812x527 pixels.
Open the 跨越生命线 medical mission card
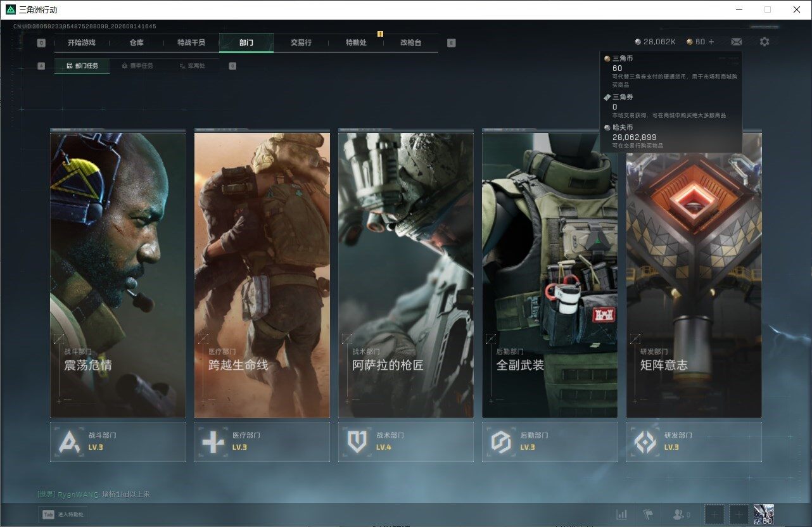coord(262,274)
